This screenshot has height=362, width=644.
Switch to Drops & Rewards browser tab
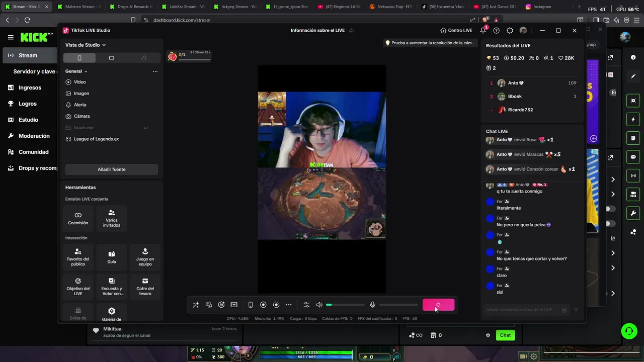[130, 7]
